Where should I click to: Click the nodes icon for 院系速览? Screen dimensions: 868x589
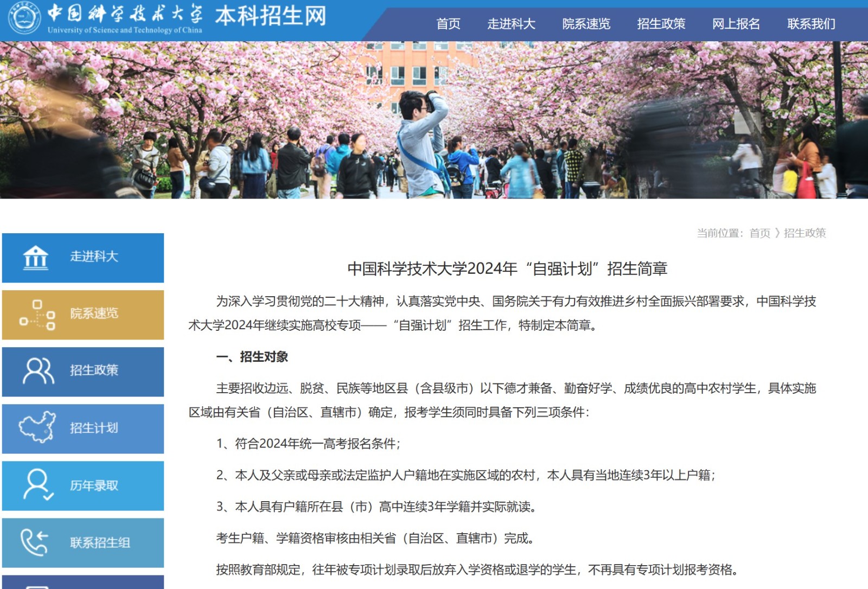(37, 315)
